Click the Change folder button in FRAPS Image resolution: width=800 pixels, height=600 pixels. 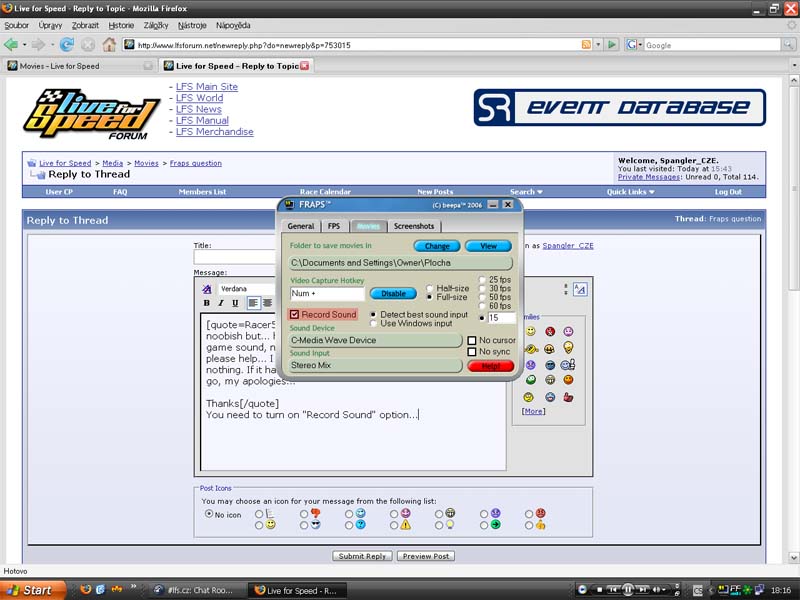click(x=437, y=246)
